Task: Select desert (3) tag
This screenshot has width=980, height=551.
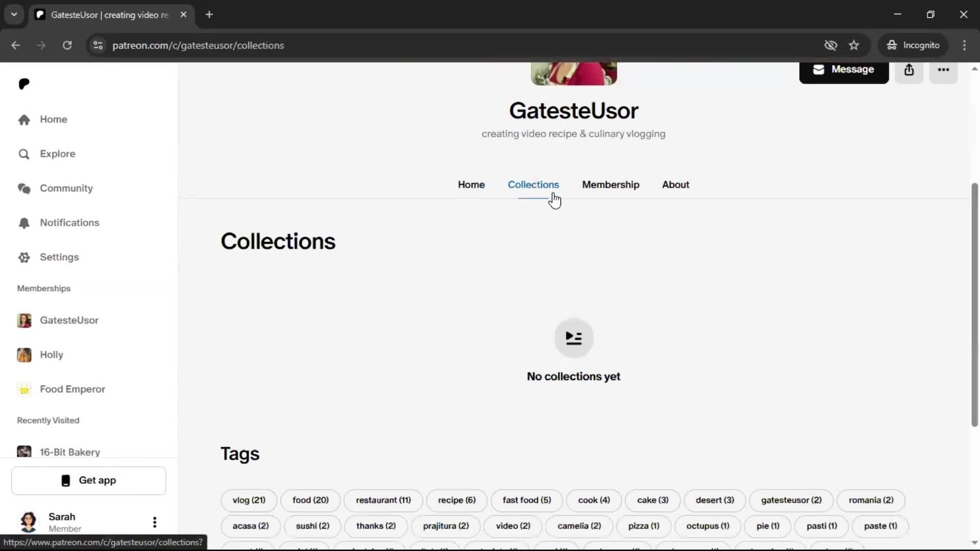Action: [x=715, y=500]
